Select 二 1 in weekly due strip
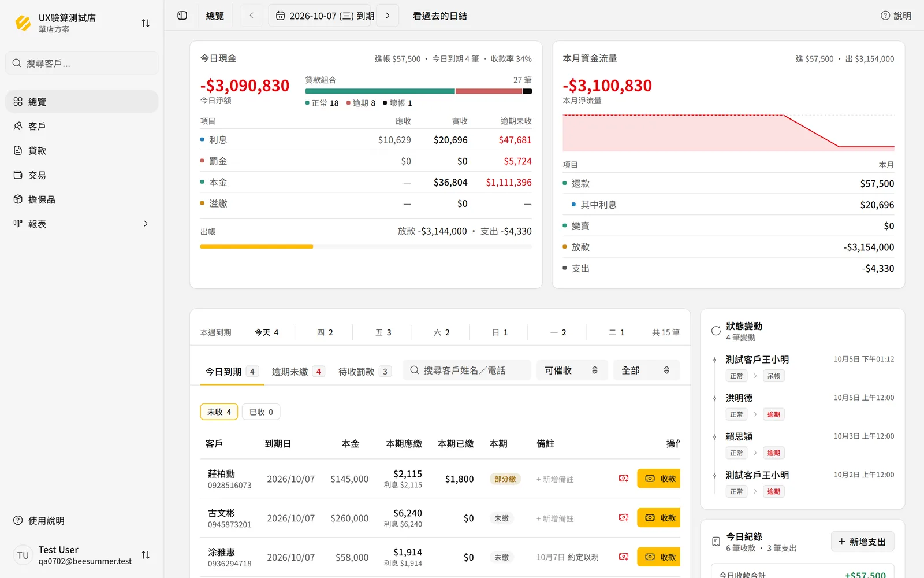The height and width of the screenshot is (578, 924). coord(617,332)
